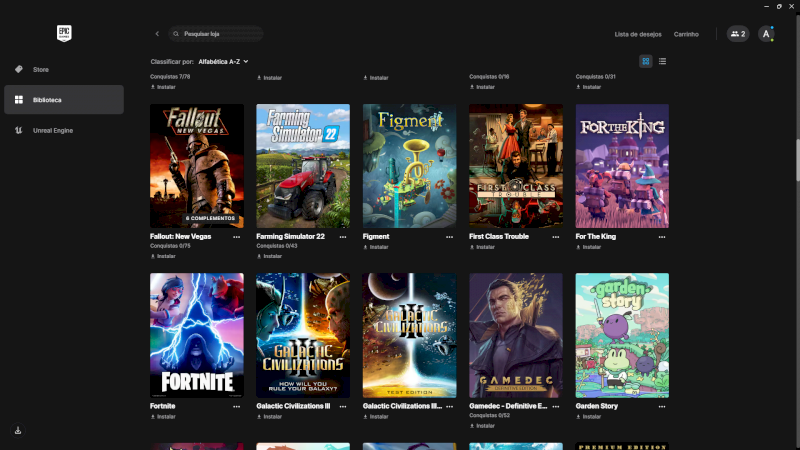Switch to grid view
The image size is (800, 450).
point(645,61)
